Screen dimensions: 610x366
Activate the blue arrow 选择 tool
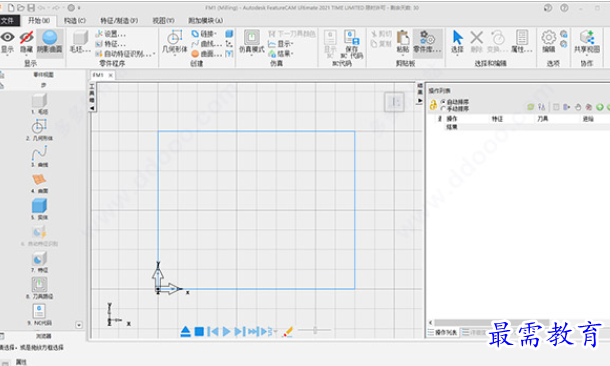tap(458, 38)
